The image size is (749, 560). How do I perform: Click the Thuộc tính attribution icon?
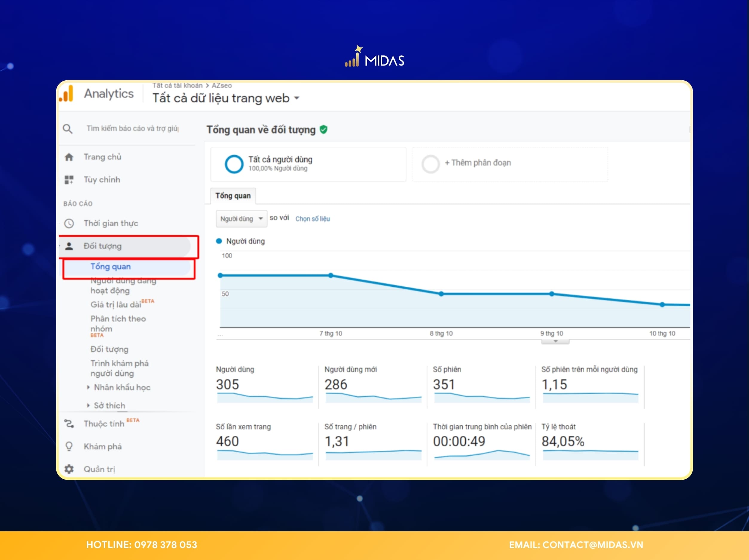(69, 424)
